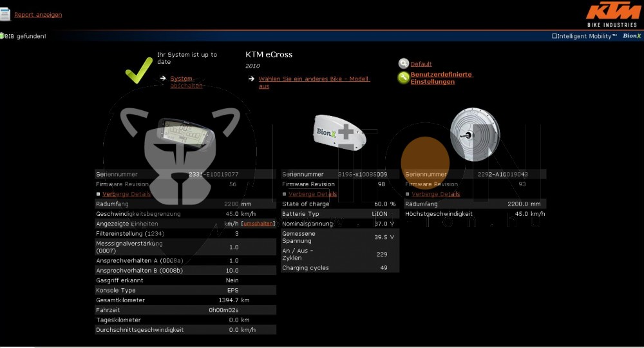644x348 pixels.
Task: Click Batterie Typ LiION value
Action: coord(379,214)
